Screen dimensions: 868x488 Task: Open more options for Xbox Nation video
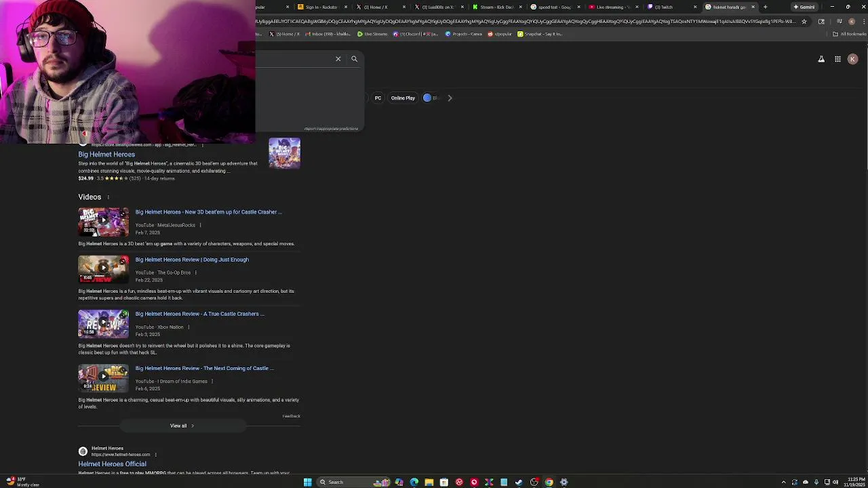coord(189,327)
